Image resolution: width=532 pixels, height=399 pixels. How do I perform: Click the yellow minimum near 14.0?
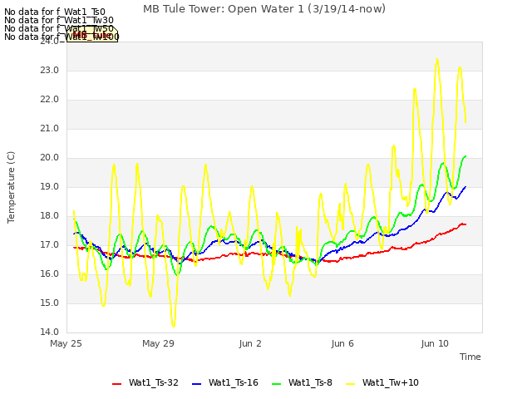pos(174,326)
